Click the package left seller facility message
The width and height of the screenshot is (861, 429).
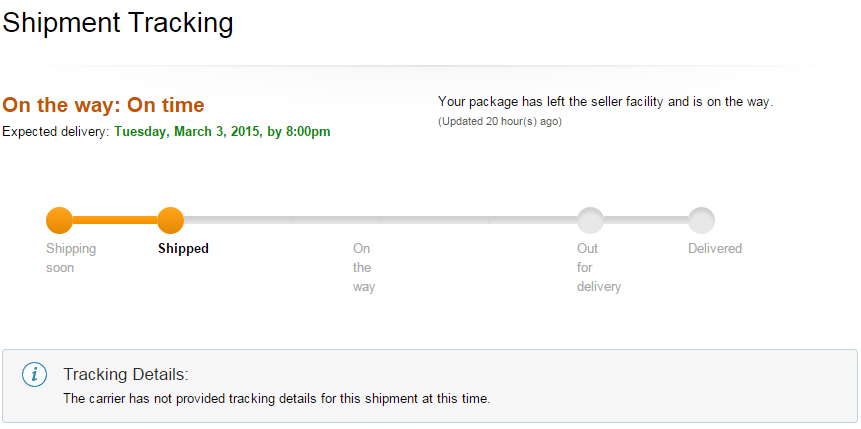point(606,102)
